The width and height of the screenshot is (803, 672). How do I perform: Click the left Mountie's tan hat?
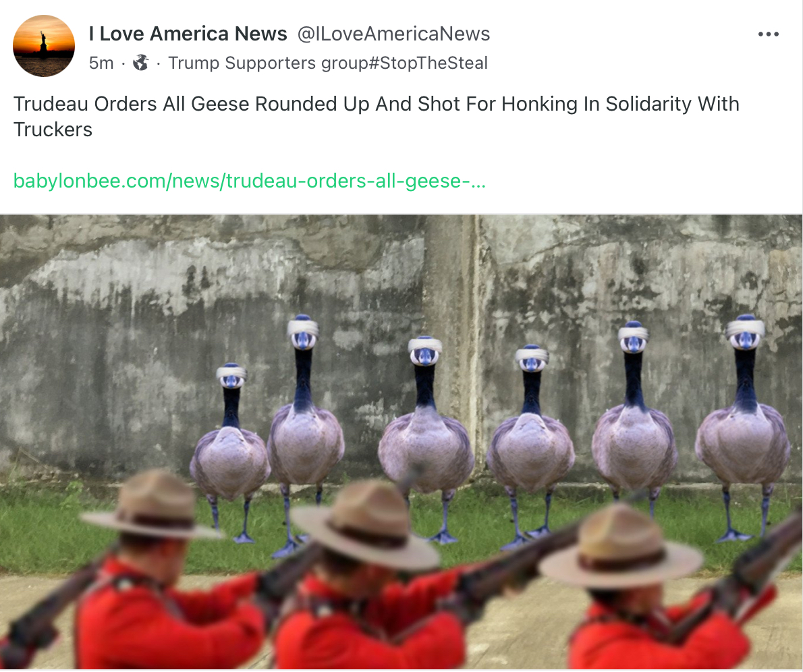152,505
